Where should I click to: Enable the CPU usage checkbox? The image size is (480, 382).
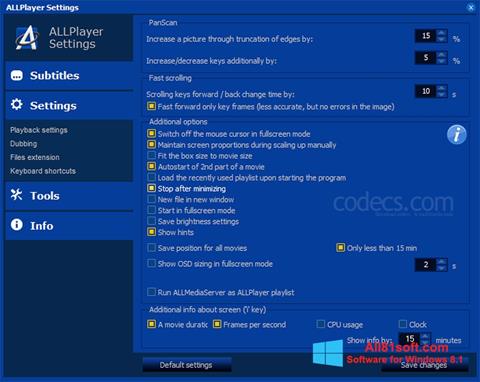coord(320,324)
